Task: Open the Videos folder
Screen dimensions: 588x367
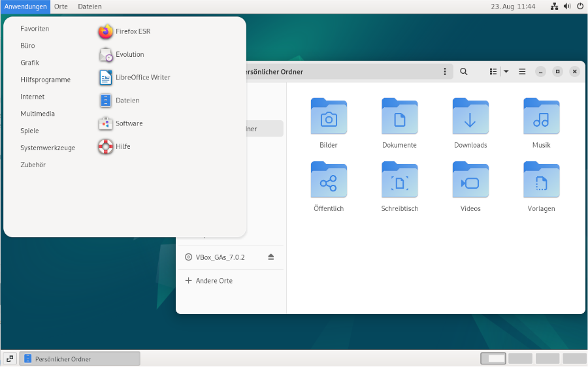Action: [470, 187]
